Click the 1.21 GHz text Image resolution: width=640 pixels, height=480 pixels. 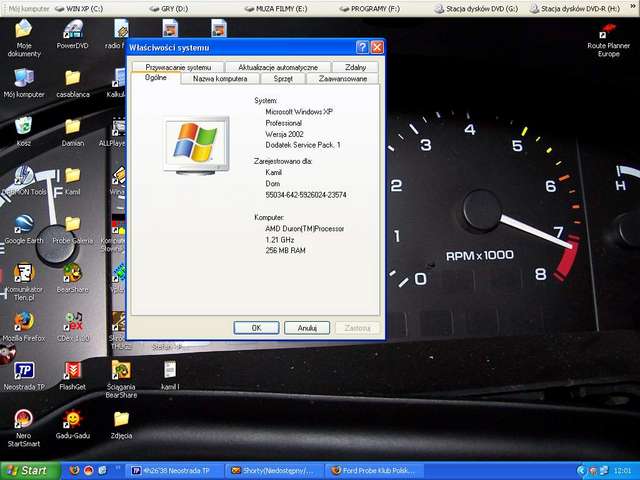coord(280,240)
